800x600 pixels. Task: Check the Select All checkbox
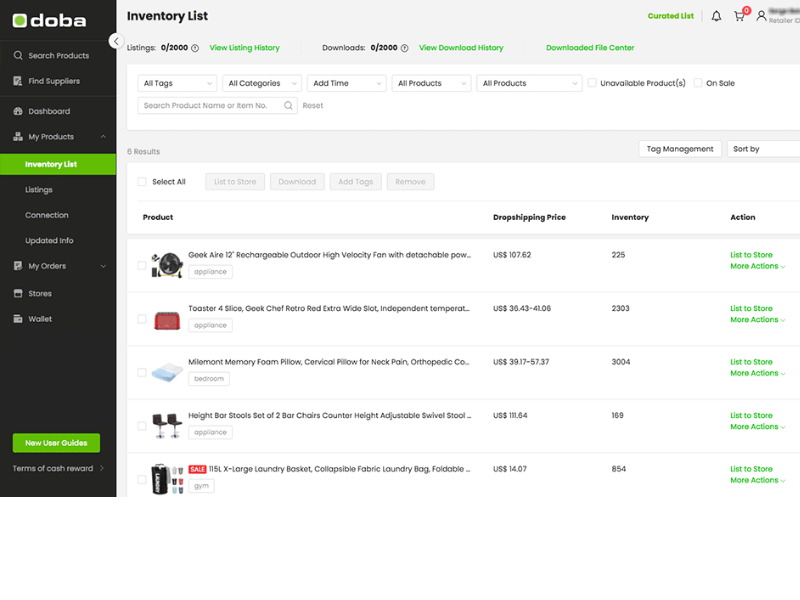click(142, 182)
